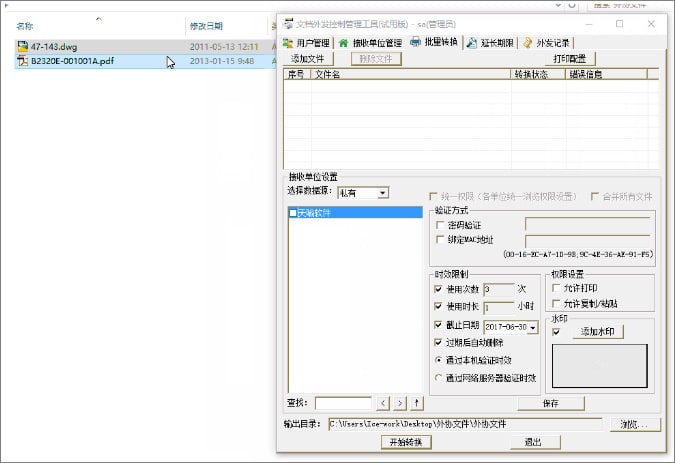Check the 天喻软件 unit checkbox
The width and height of the screenshot is (675, 463).
pos(293,213)
